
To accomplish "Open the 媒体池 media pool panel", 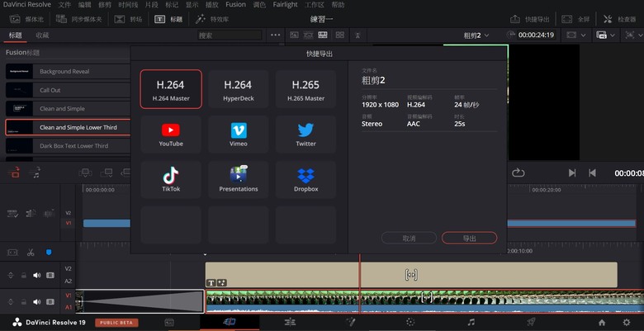I will pos(26,19).
